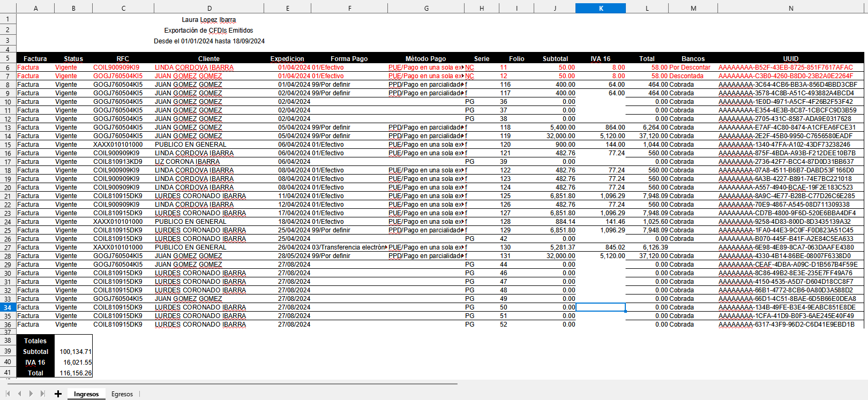Select column F header

349,8
